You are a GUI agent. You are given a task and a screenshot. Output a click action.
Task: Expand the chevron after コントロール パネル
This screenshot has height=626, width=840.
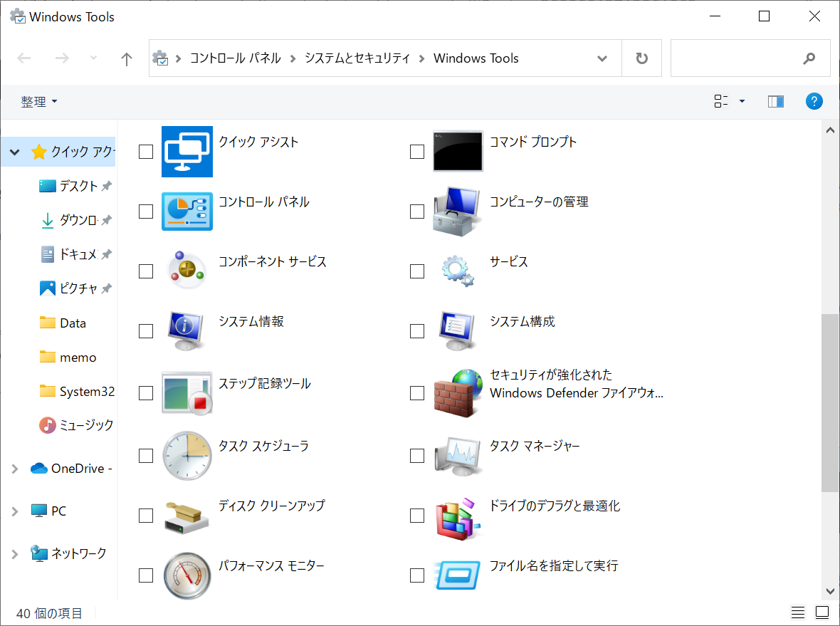[293, 58]
